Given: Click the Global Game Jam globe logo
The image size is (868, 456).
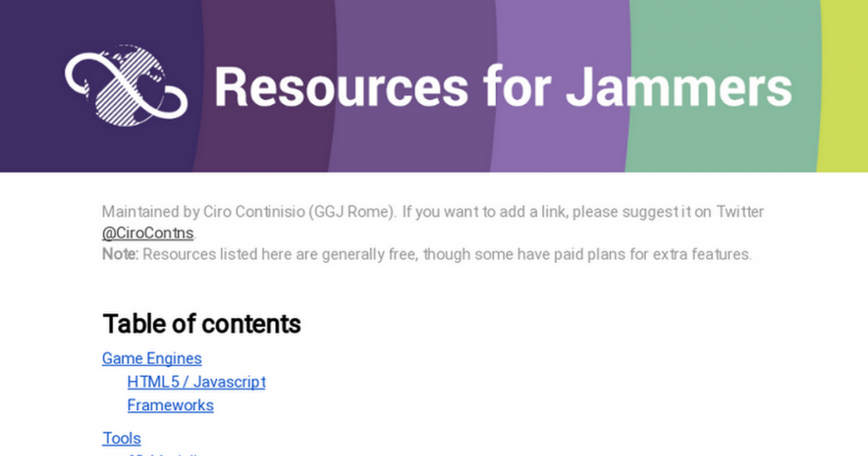Looking at the screenshot, I should [x=126, y=86].
